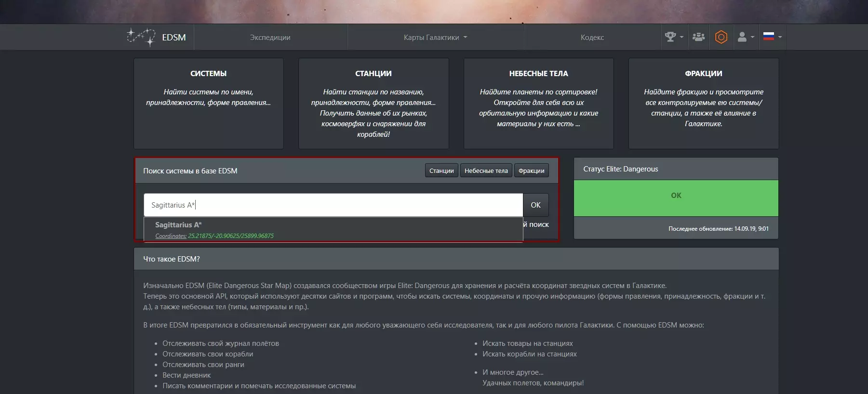Switch search to Фракции button
Screen dimensions: 868x394
click(x=532, y=171)
